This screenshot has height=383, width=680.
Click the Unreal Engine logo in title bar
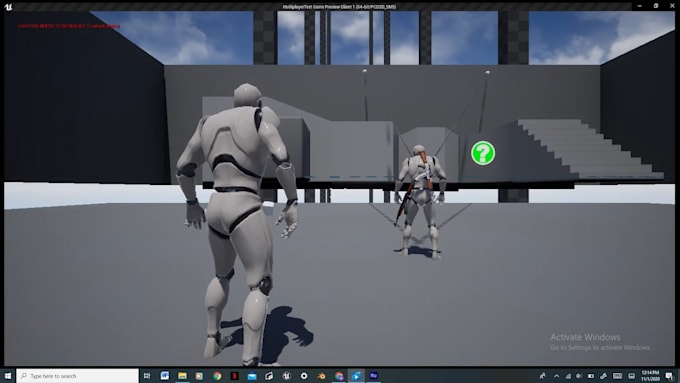pos(8,7)
